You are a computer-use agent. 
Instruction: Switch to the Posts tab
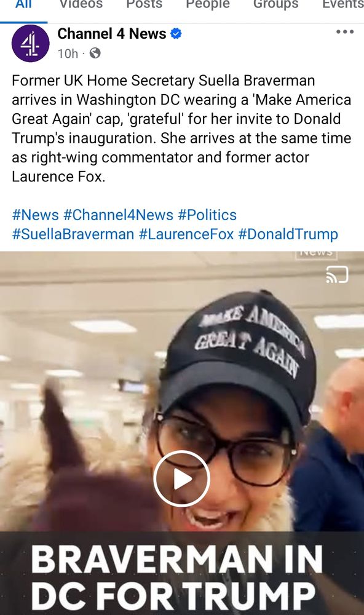point(144,4)
